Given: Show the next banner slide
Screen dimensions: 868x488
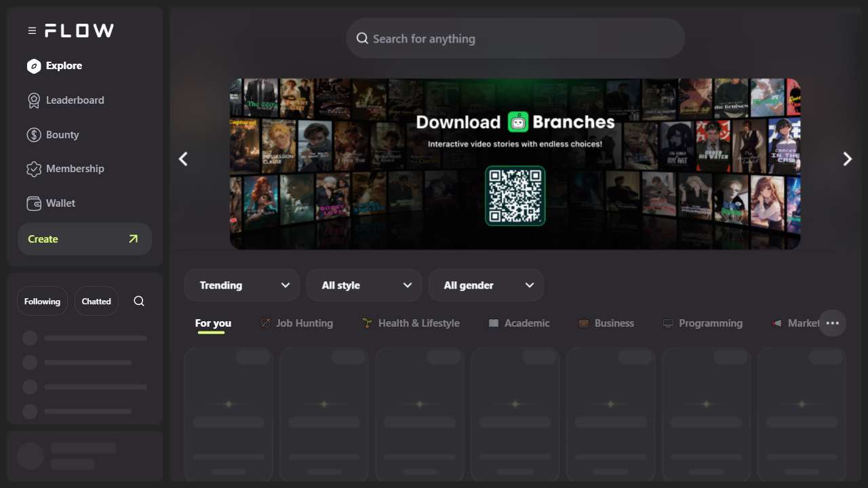Looking at the screenshot, I should 847,159.
